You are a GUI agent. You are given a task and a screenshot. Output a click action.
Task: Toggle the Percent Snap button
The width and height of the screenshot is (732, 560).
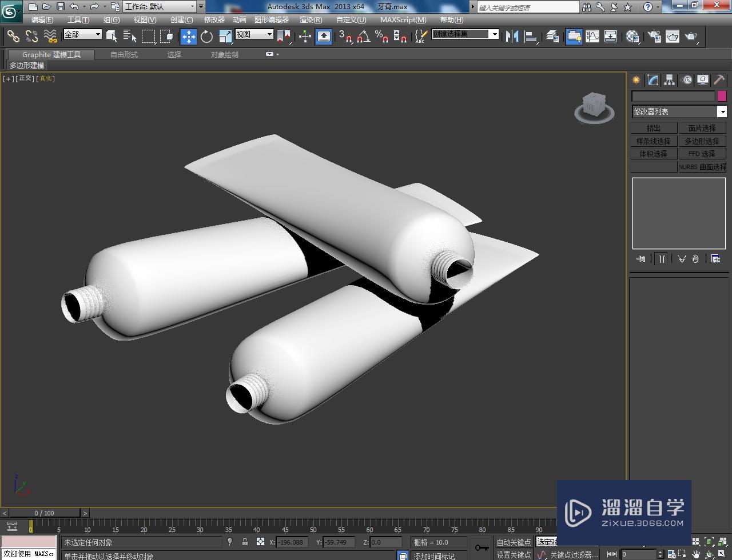381,37
